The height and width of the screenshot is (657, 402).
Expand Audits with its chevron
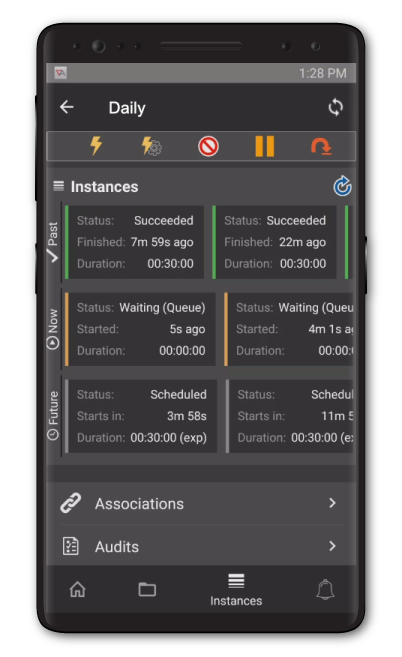(x=332, y=546)
